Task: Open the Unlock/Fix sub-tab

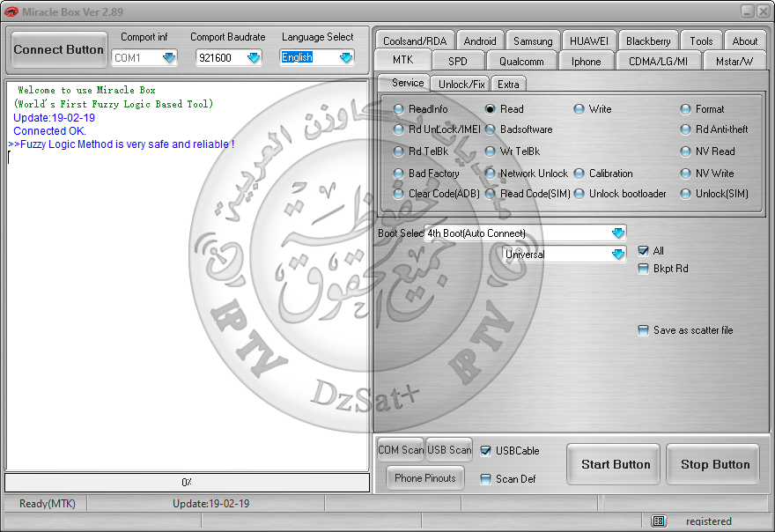Action: point(461,84)
